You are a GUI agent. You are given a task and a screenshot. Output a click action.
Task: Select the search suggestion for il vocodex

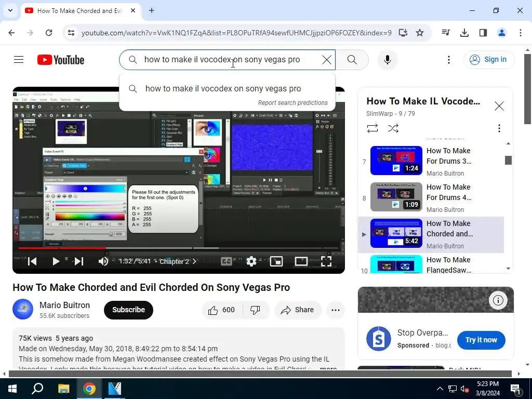[x=227, y=88]
